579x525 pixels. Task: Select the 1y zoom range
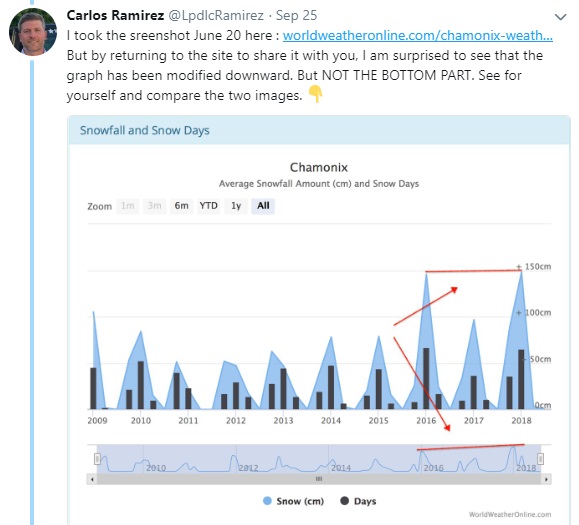tap(236, 206)
